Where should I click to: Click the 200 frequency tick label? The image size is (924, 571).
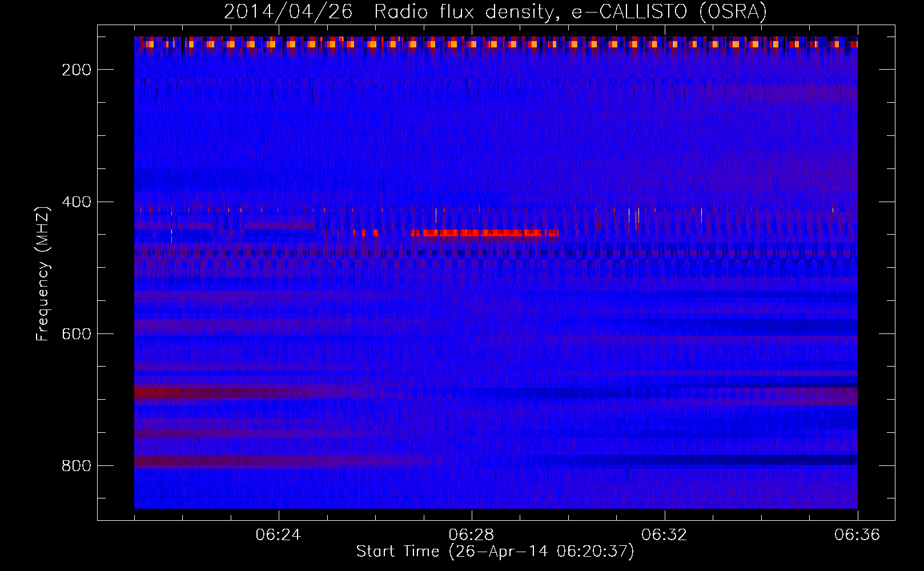click(x=77, y=70)
